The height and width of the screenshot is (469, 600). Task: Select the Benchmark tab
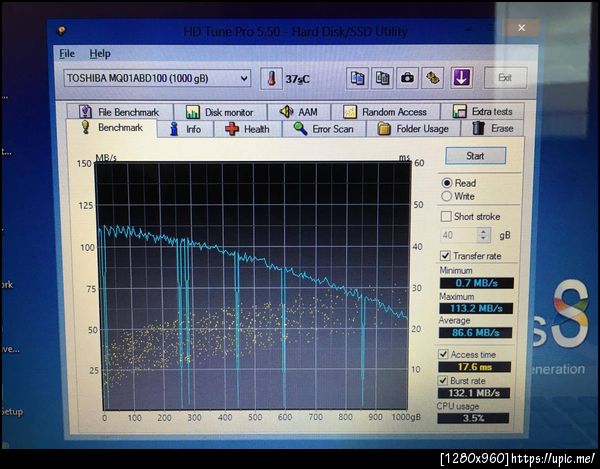[x=111, y=128]
